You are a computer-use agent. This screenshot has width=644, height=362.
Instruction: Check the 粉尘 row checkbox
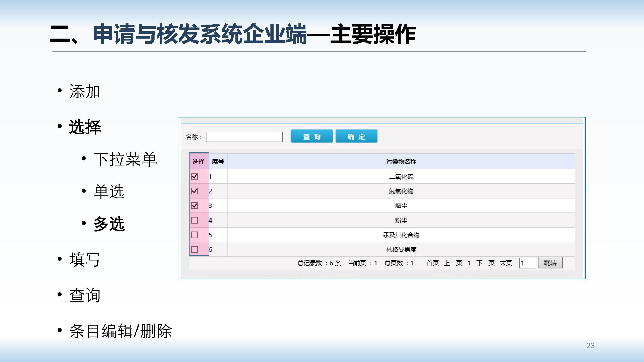coord(194,220)
